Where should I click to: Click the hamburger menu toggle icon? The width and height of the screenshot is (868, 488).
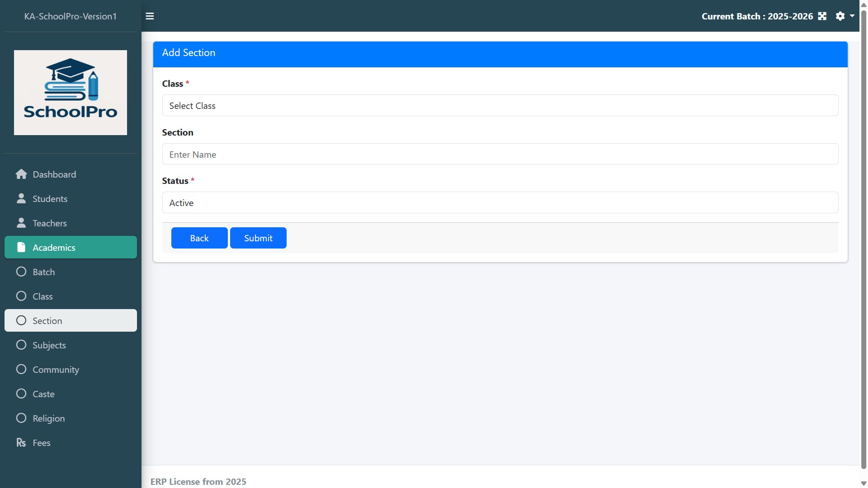tap(150, 16)
